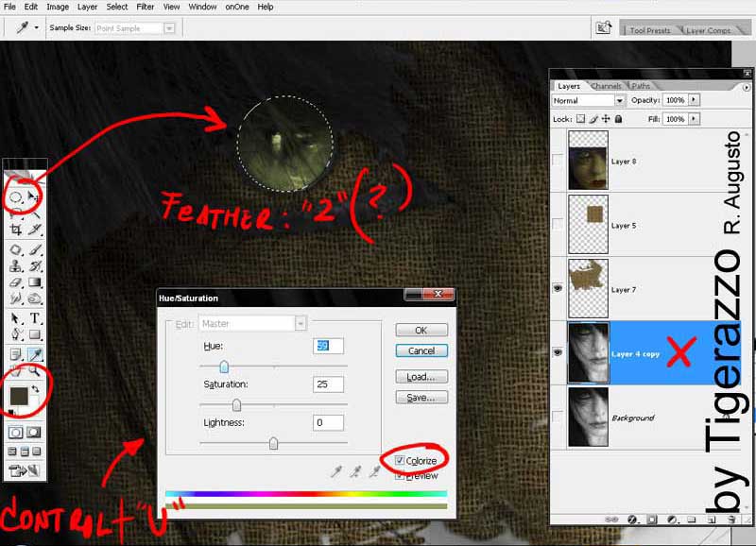Create new adjustment layer icon

pyautogui.click(x=672, y=520)
